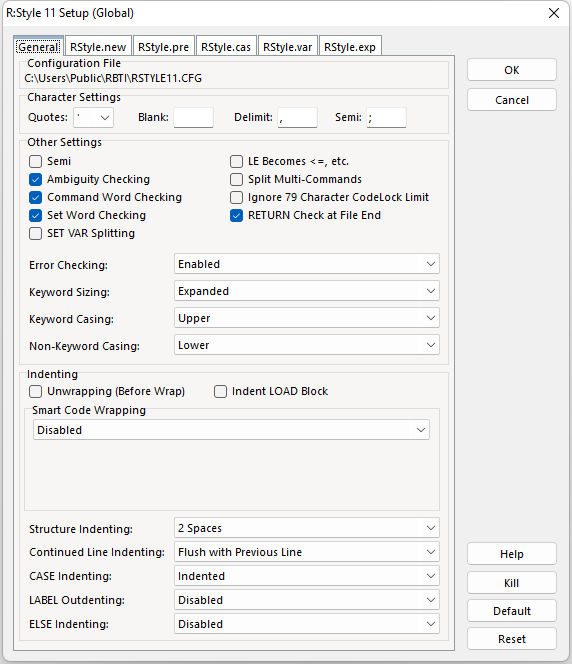Go to the RStyle.exp tab

[x=350, y=47]
